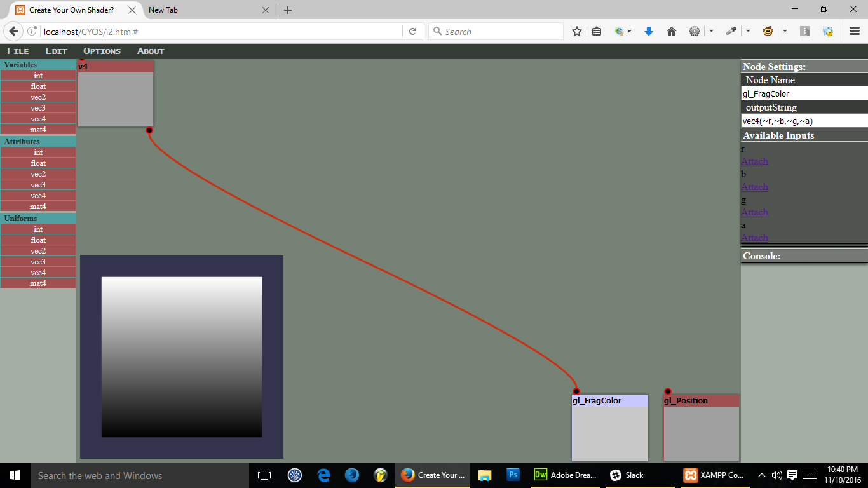Click the Attach link under input a
Image resolution: width=868 pixels, height=488 pixels.
point(754,238)
